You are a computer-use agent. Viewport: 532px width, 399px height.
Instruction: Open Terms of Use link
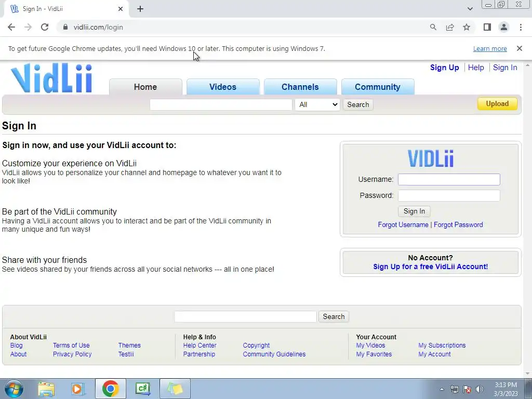tap(71, 345)
